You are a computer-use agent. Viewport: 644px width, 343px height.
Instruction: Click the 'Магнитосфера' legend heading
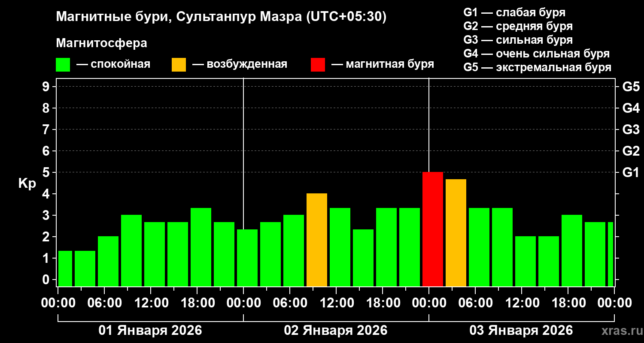101,43
